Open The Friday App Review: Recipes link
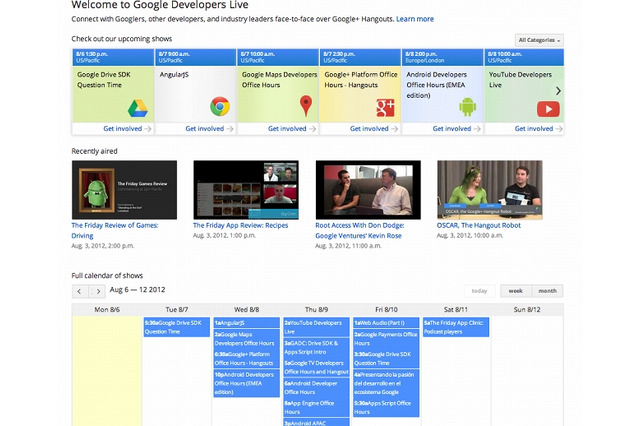640x426 pixels. coord(240,225)
